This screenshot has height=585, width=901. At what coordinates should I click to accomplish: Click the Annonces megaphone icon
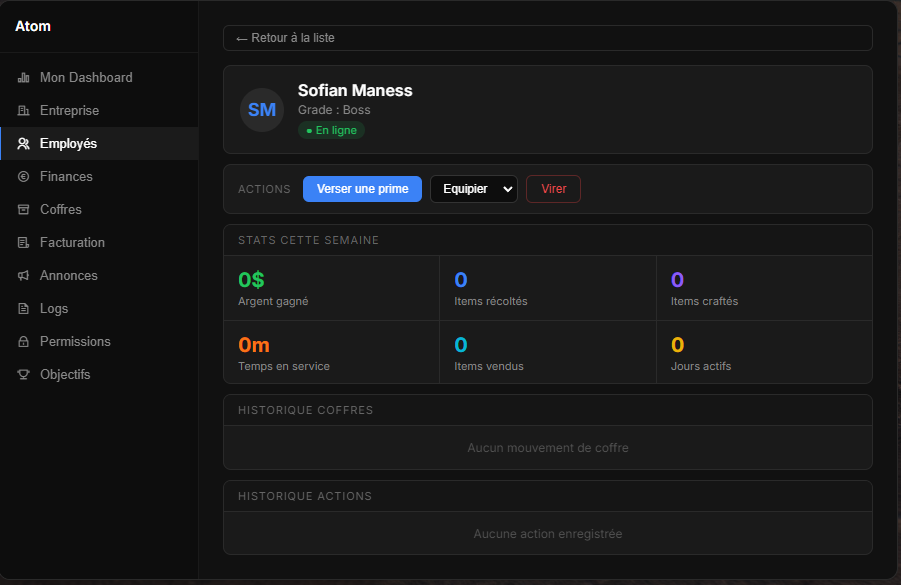click(23, 276)
